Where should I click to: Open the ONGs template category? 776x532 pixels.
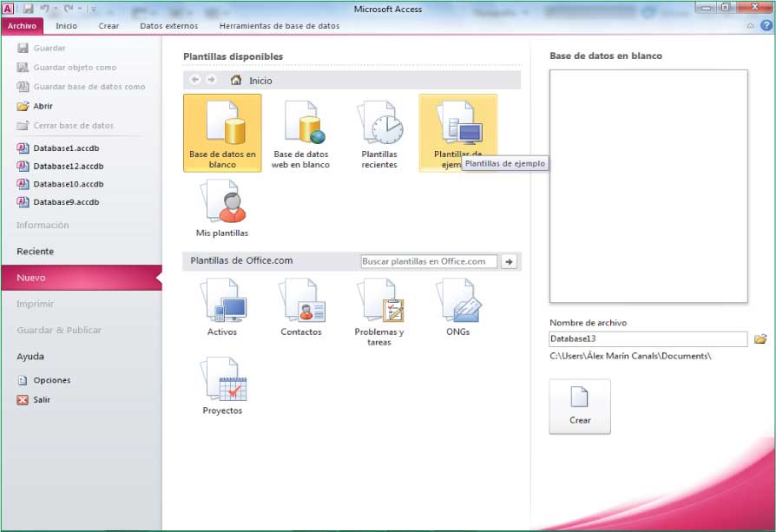coord(457,307)
